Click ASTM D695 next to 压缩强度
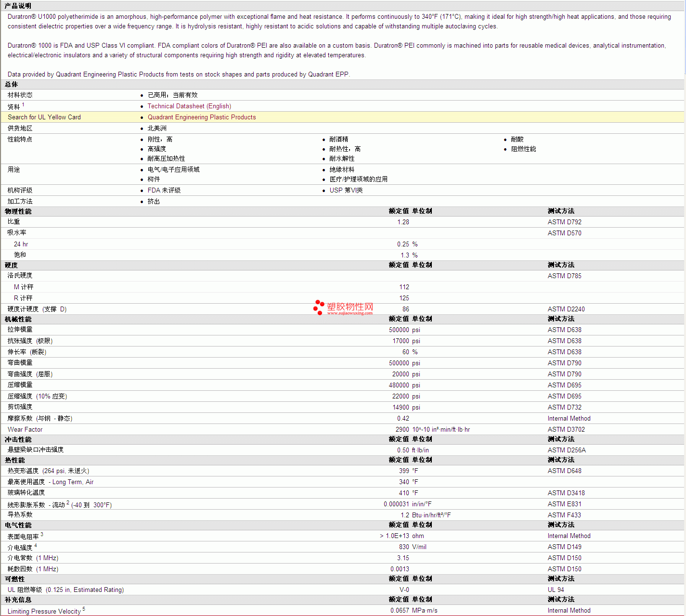 coord(564,397)
